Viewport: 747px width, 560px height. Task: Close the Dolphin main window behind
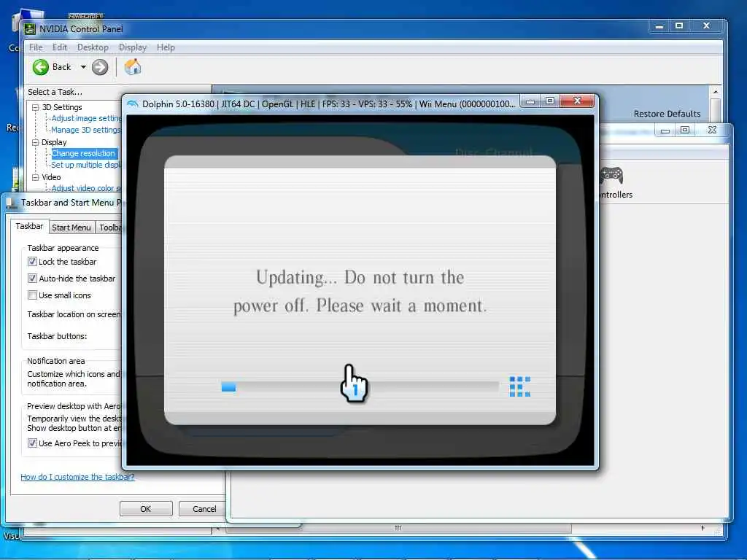712,130
